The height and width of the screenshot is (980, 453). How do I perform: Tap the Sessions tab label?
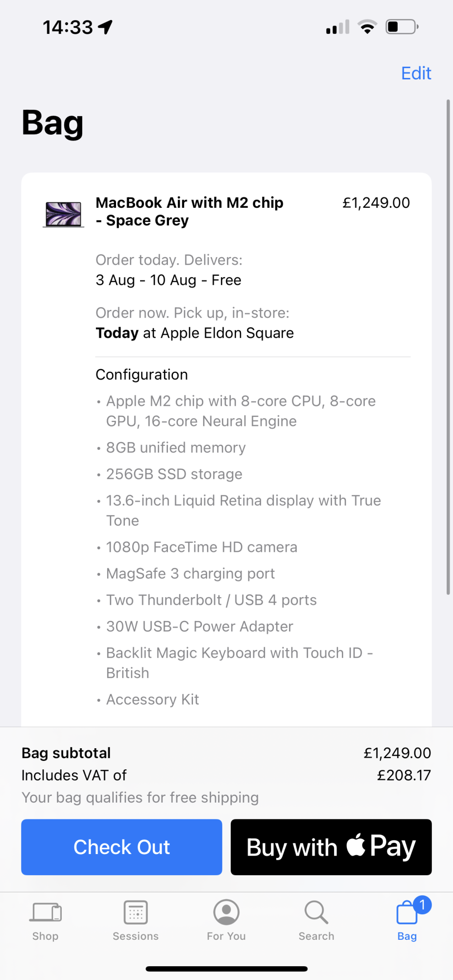[x=136, y=936]
